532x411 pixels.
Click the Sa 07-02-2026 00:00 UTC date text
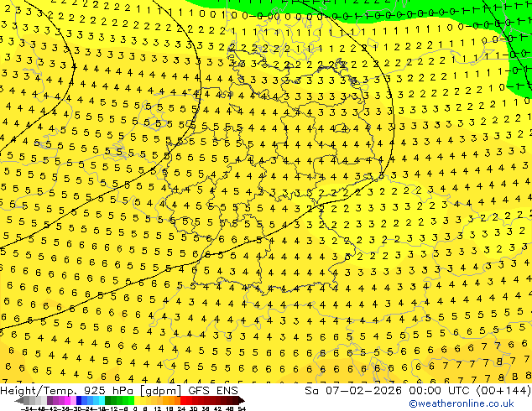(x=388, y=391)
